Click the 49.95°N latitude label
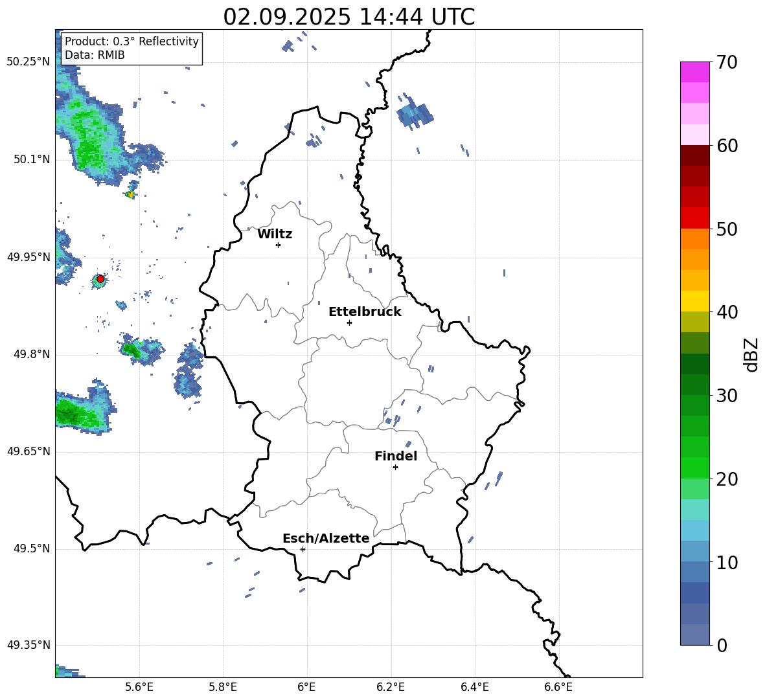This screenshot has height=700, width=767. (x=29, y=257)
